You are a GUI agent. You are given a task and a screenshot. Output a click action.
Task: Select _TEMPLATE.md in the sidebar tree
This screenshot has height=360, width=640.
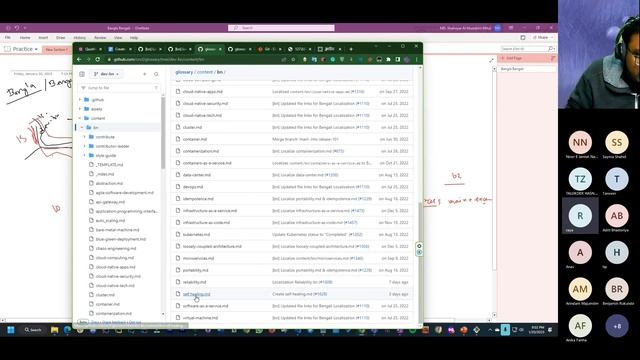[x=109, y=164]
